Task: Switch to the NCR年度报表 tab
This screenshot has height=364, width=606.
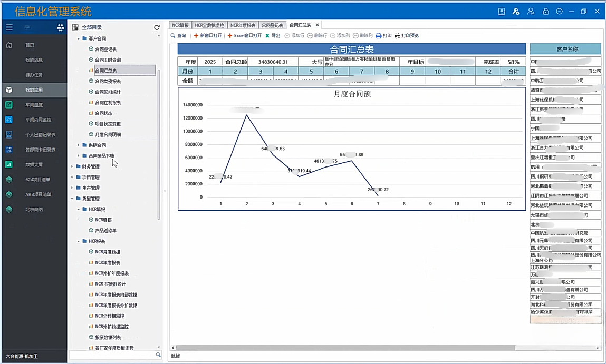Action: (x=243, y=25)
